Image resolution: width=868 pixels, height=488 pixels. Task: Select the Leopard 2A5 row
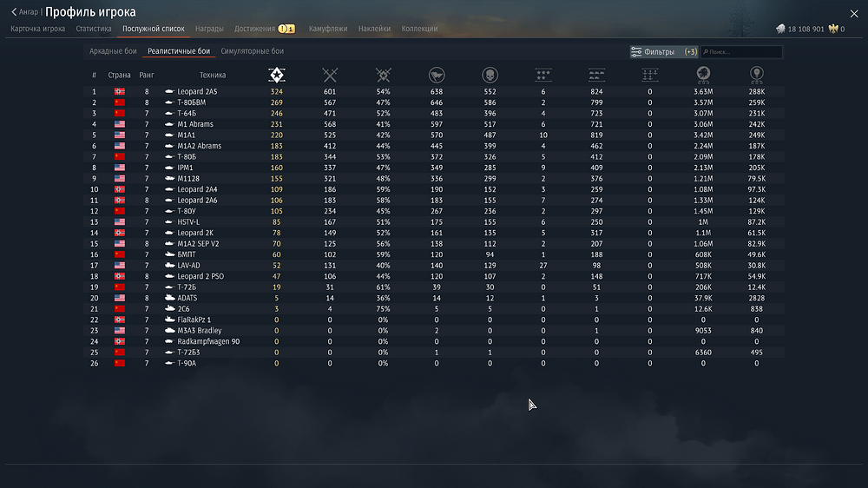433,91
